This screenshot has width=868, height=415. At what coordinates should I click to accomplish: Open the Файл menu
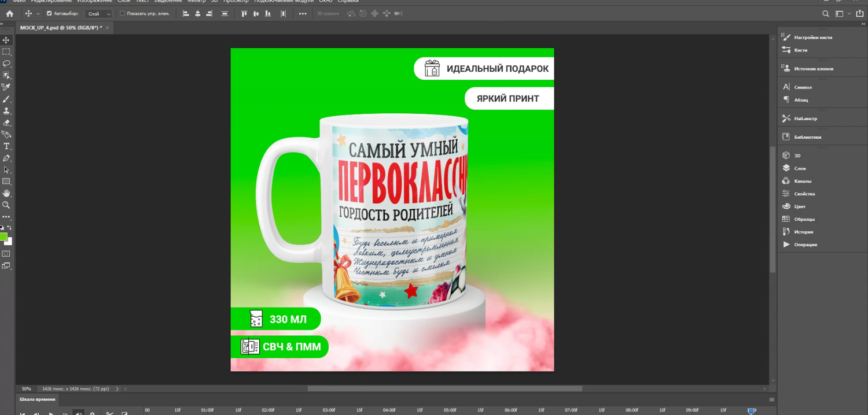click(x=19, y=1)
